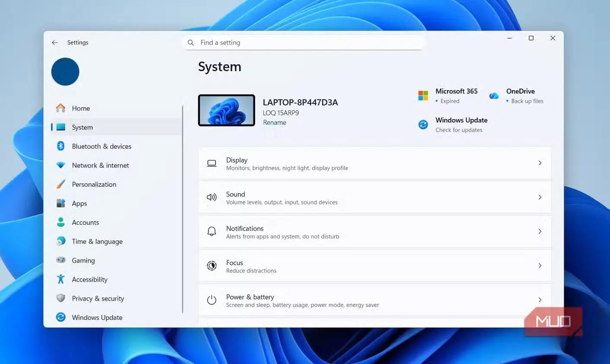610x364 pixels.
Task: Expand Power & battery chevron
Action: 540,300
